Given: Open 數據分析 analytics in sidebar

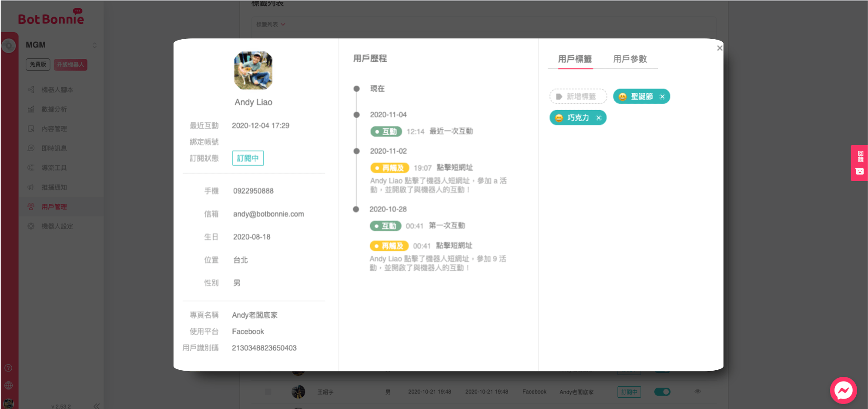Looking at the screenshot, I should 54,109.
